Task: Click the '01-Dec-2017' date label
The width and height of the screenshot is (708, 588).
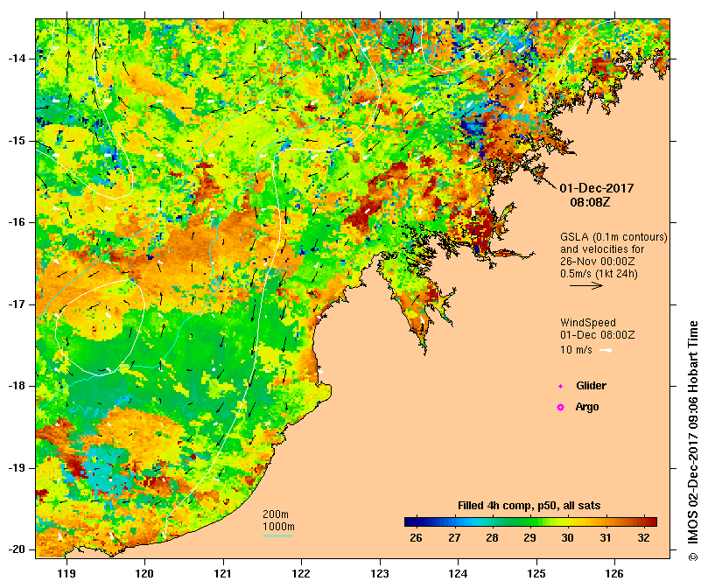Action: coord(597,188)
